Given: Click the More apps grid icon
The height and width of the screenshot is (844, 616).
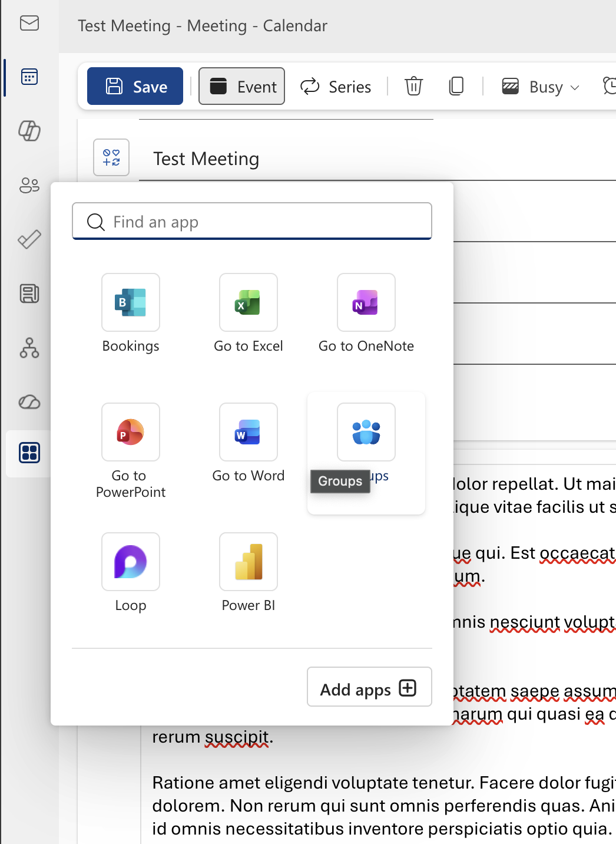Looking at the screenshot, I should click(x=29, y=453).
